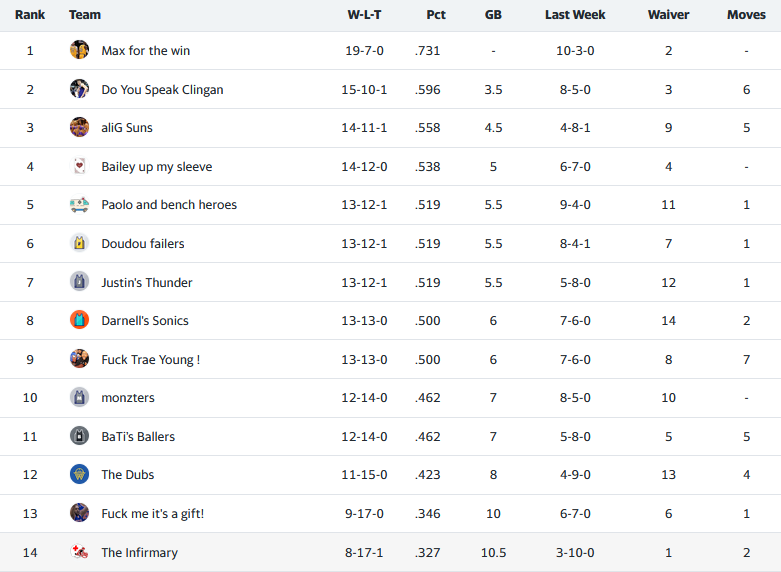781x572 pixels.
Task: Click Max for the win team avatar
Action: [x=80, y=50]
